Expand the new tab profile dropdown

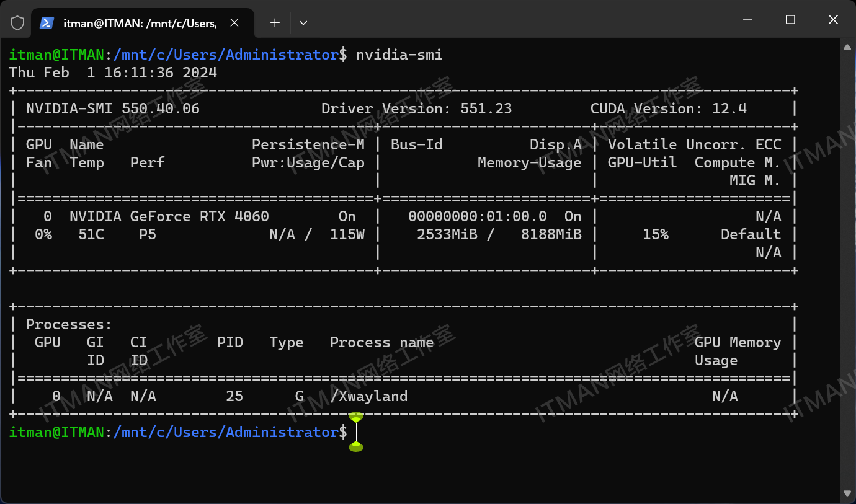coord(303,23)
